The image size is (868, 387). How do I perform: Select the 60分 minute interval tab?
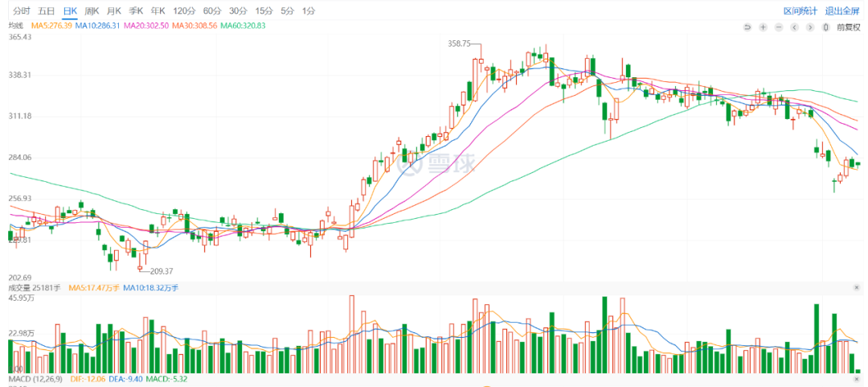[212, 10]
